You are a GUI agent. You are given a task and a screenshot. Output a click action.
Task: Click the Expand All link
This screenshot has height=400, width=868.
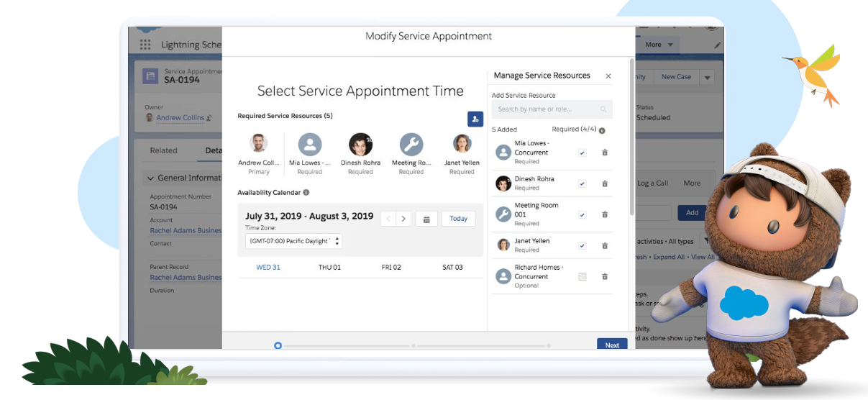click(x=669, y=257)
